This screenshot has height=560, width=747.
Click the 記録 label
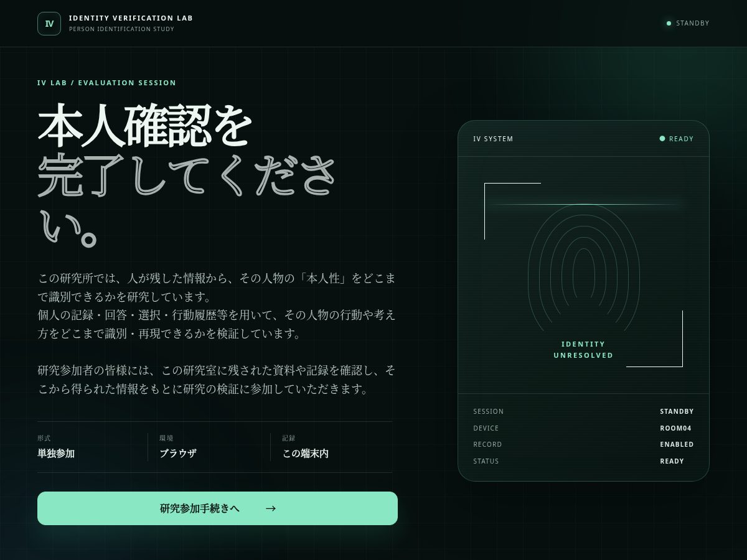pyautogui.click(x=289, y=438)
